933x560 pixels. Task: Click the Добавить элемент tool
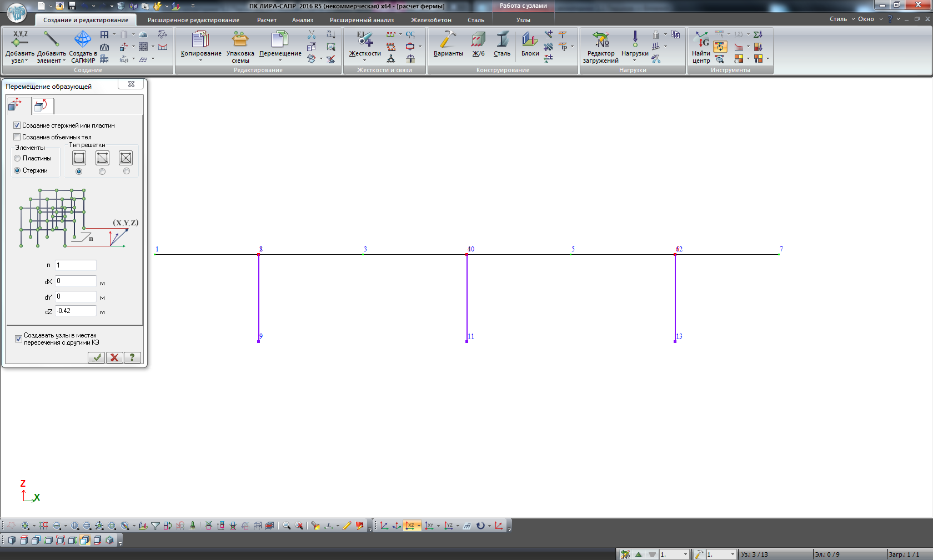[51, 47]
